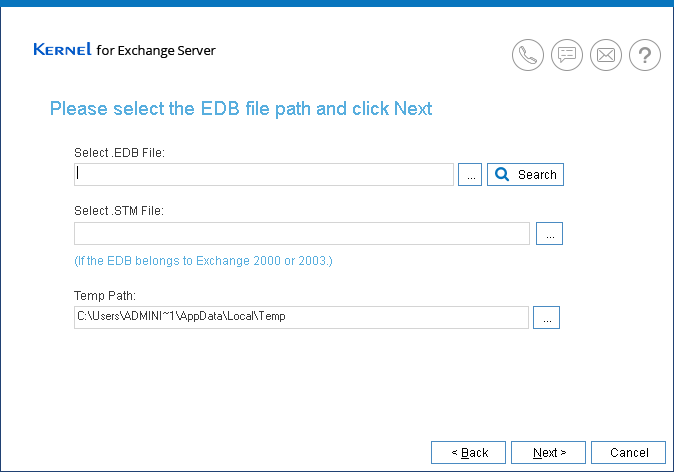The image size is (674, 472).
Task: Click the email envelope icon
Action: pos(605,55)
